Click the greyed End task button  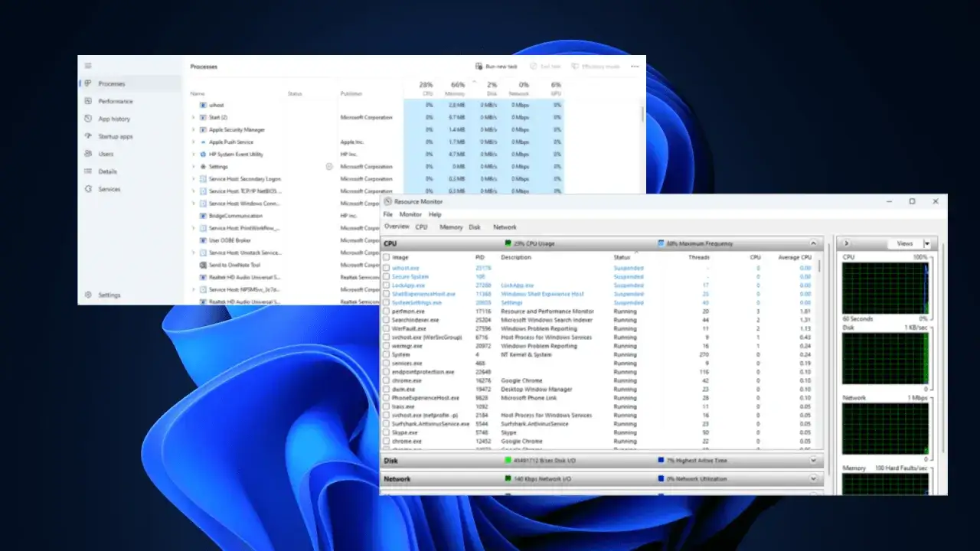pos(546,67)
